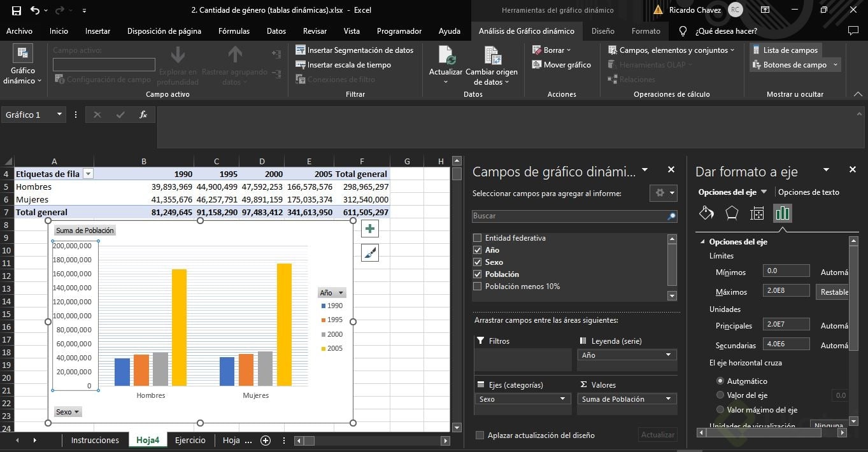Click Cambiar origen de datos icon
The image size is (868, 452).
492,57
